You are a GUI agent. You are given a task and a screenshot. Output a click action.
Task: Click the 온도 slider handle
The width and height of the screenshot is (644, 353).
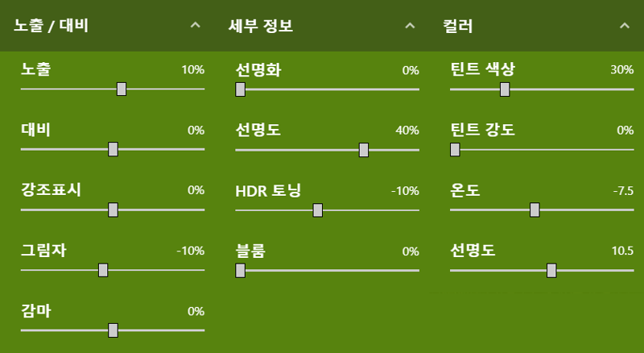click(535, 210)
